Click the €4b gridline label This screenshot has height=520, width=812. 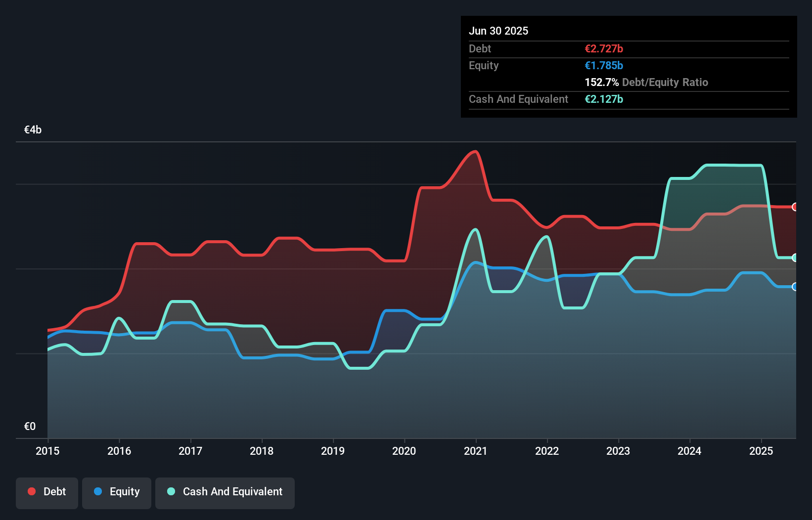click(x=33, y=130)
